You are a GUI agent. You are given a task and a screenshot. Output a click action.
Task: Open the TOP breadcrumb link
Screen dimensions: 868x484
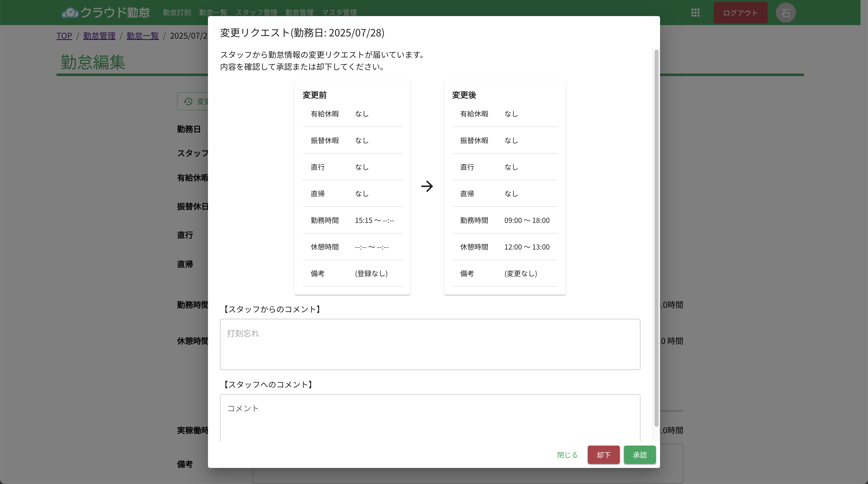(64, 35)
